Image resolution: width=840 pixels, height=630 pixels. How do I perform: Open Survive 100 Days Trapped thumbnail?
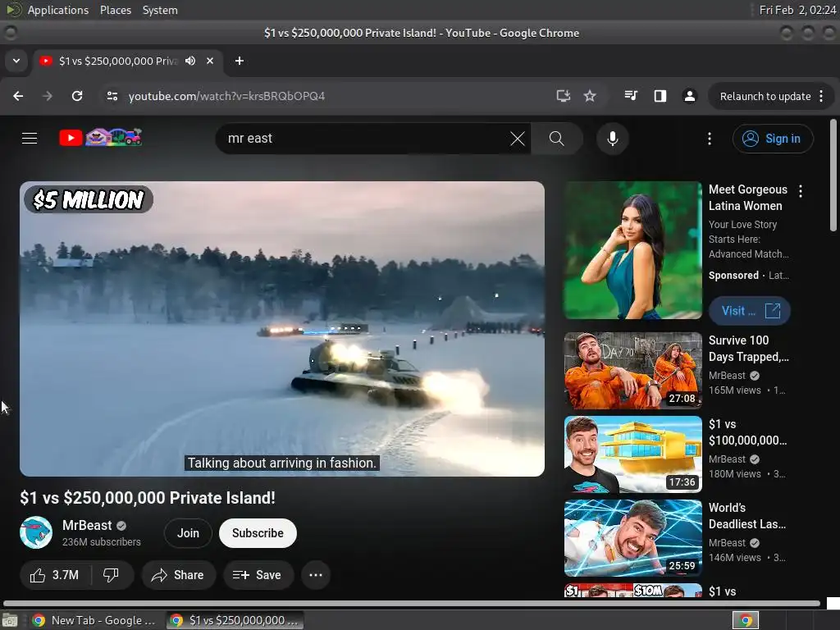point(632,371)
